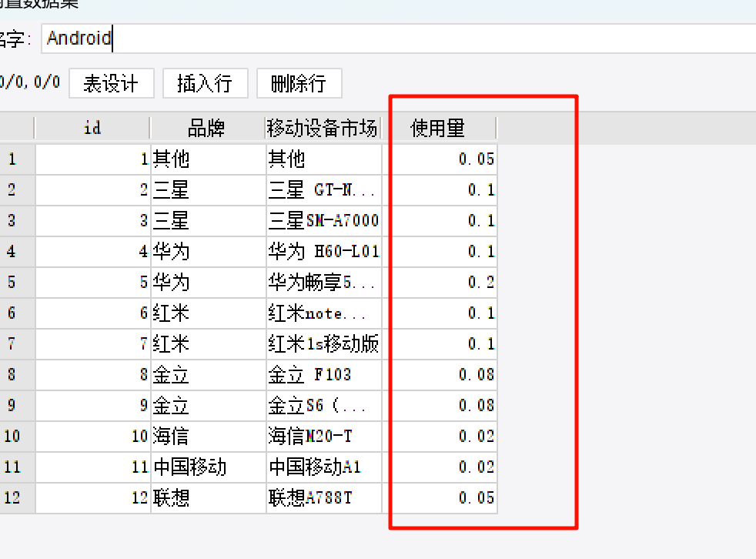This screenshot has height=559, width=756.
Task: Click brand cell 中国移动 in row 11
Action: pos(209,467)
